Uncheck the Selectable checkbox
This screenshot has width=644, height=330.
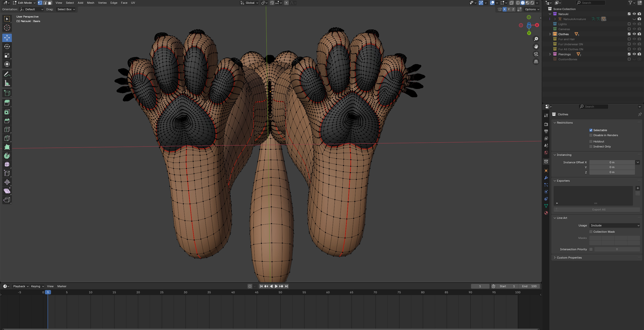(x=591, y=130)
